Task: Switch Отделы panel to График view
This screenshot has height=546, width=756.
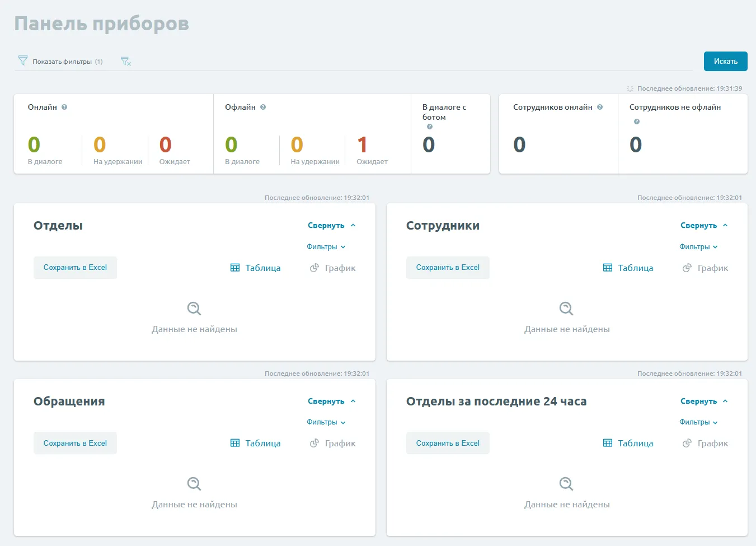Action: point(333,268)
